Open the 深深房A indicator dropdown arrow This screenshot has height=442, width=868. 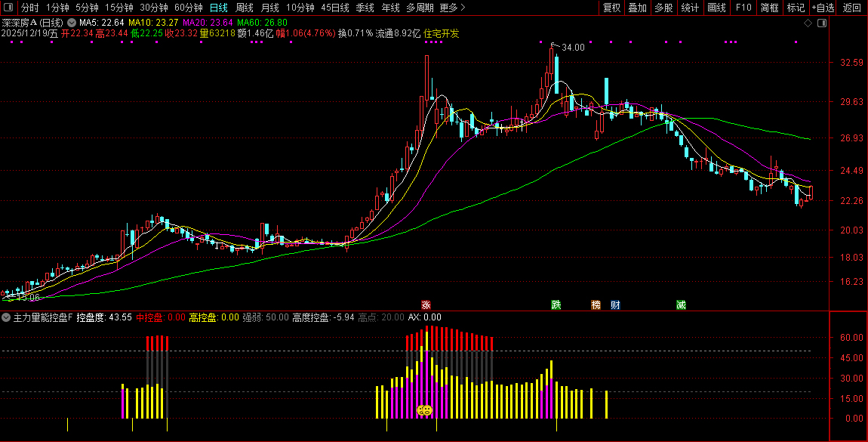[x=72, y=23]
